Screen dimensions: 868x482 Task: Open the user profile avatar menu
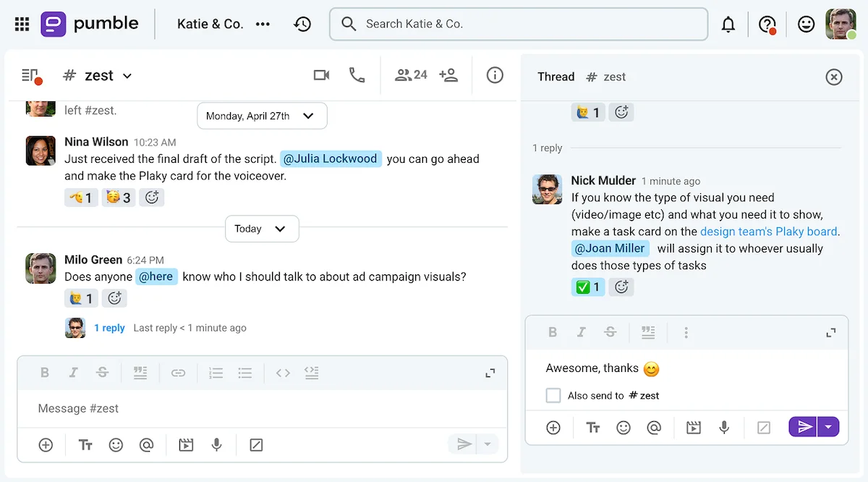[x=841, y=24]
